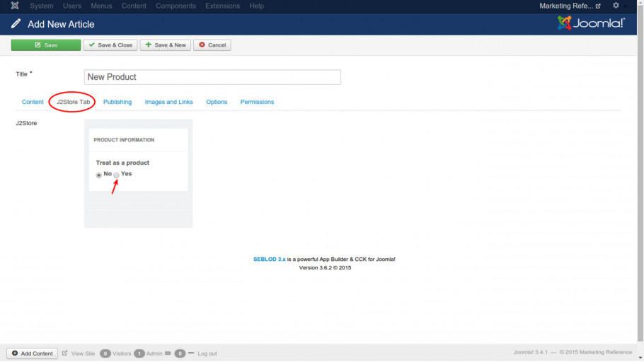The height and width of the screenshot is (362, 644).
Task: Select the No radio for Treat as product
Action: (x=98, y=175)
